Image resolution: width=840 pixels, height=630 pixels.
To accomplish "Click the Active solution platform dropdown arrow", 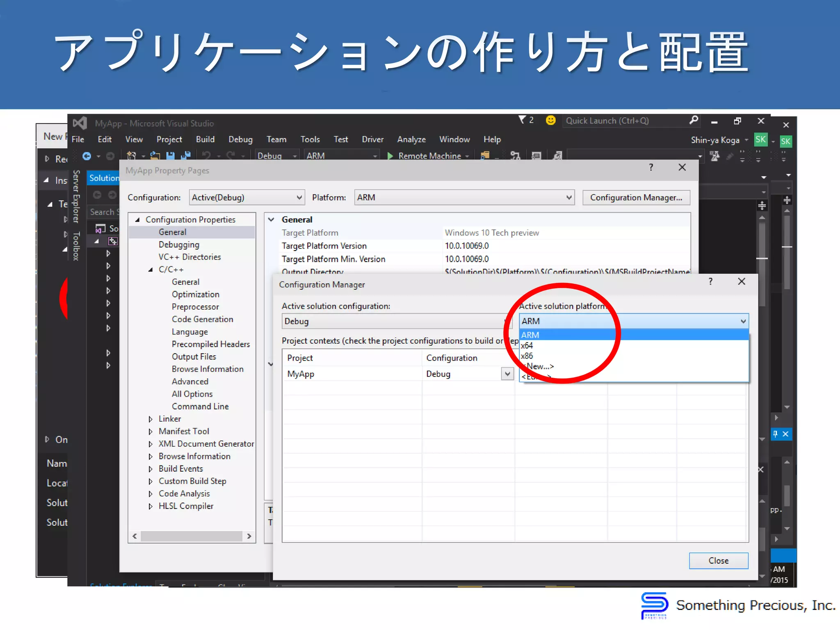I will (743, 321).
